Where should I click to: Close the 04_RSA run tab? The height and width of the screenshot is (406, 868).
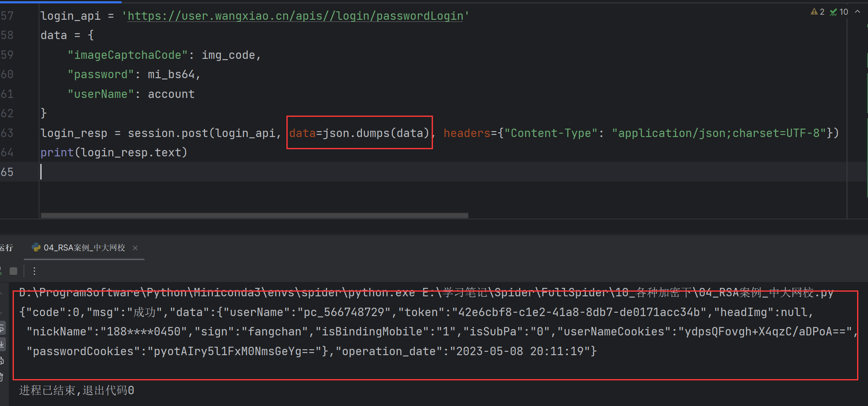pyautogui.click(x=135, y=248)
